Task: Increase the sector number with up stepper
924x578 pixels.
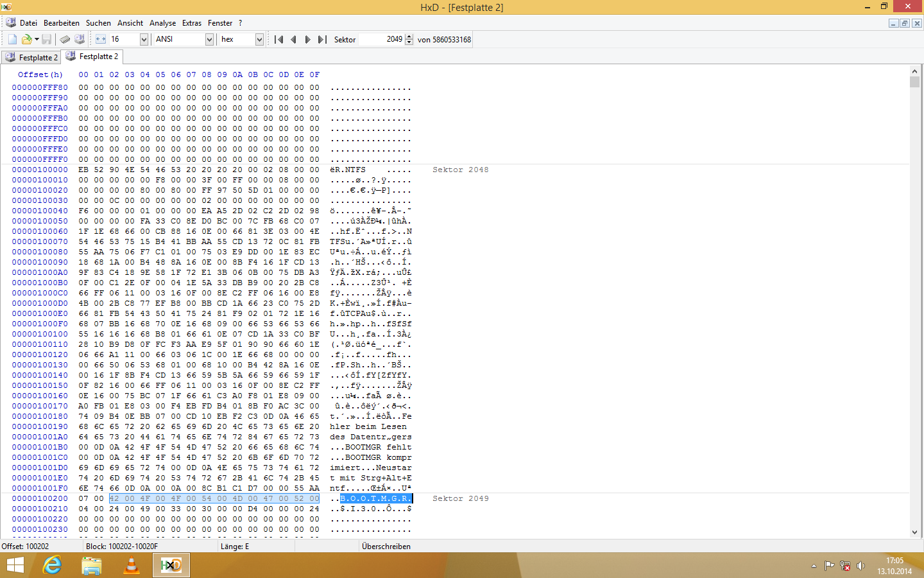Action: pyautogui.click(x=409, y=37)
